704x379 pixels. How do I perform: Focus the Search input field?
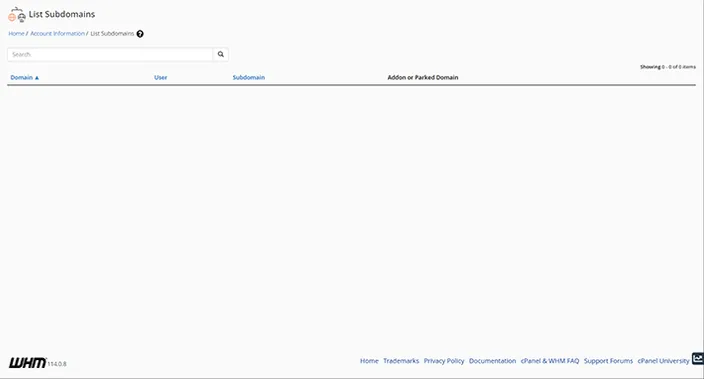point(110,54)
